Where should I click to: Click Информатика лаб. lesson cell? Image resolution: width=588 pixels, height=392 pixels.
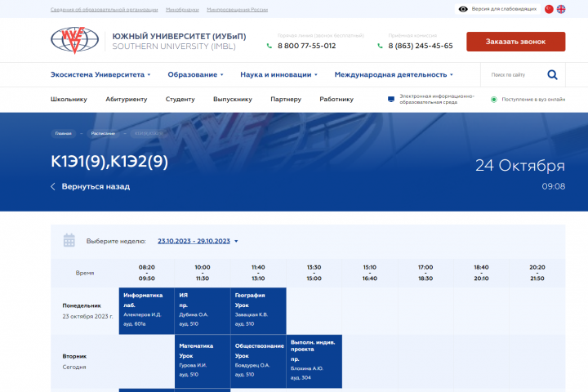(x=147, y=311)
